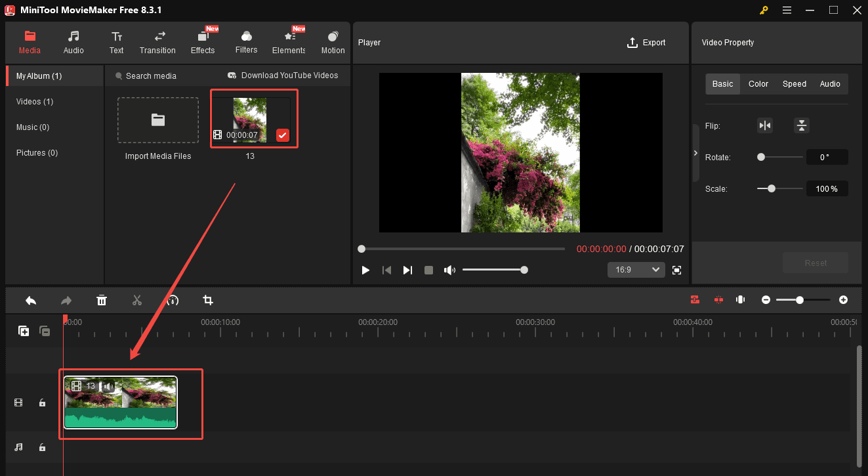This screenshot has width=868, height=476.
Task: Collapse the Video Property panel arrow
Action: click(695, 153)
